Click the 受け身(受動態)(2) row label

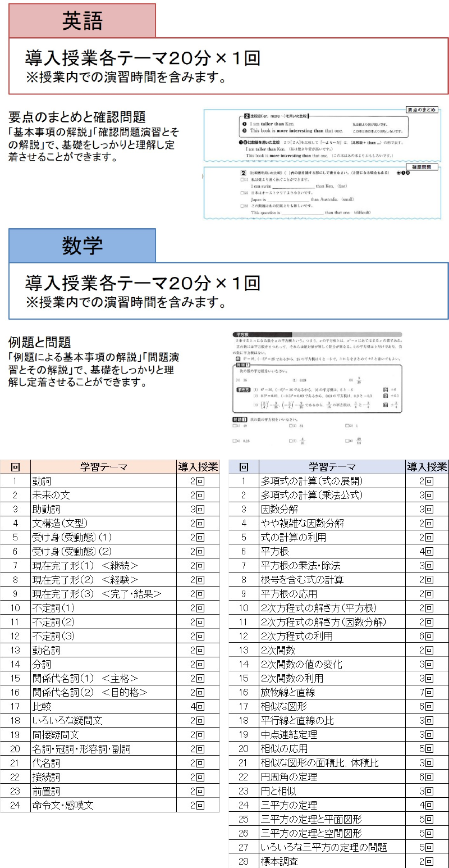[103, 551]
